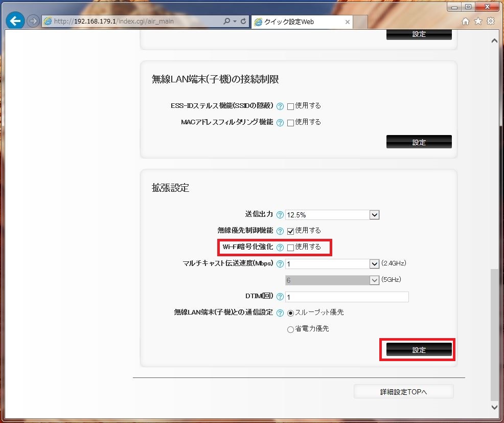The height and width of the screenshot is (423, 504).
Task: Click the DTIM(回) input field
Action: coord(347,297)
